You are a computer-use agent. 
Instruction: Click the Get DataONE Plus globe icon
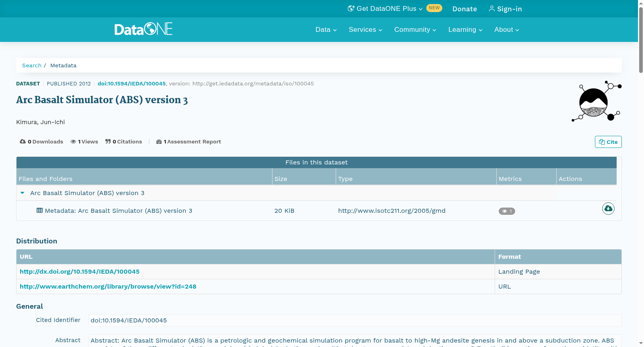[351, 8]
